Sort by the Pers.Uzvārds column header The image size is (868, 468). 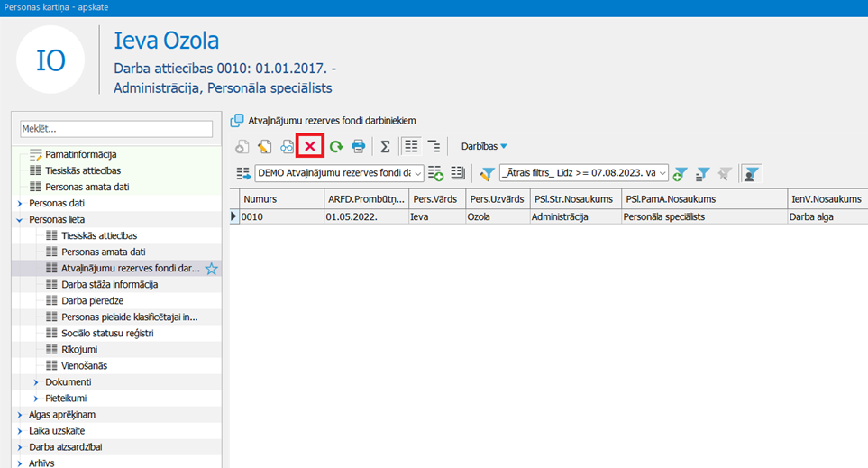point(498,198)
